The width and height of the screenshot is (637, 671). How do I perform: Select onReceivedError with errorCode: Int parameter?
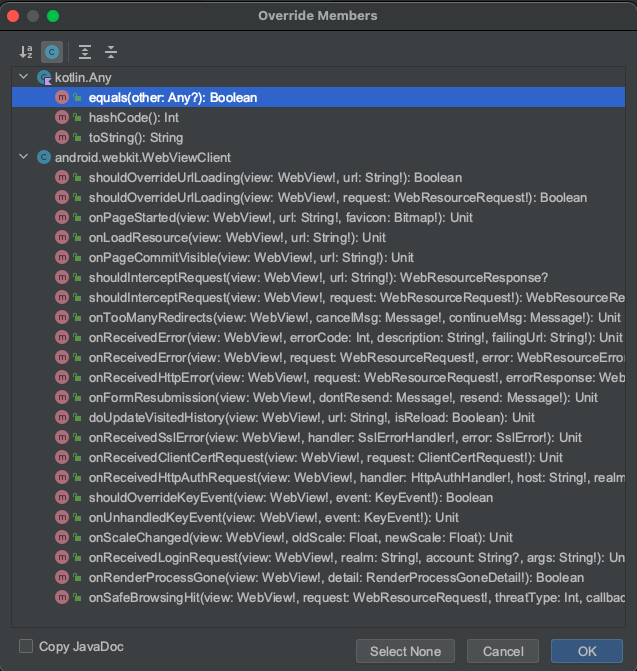(318, 338)
